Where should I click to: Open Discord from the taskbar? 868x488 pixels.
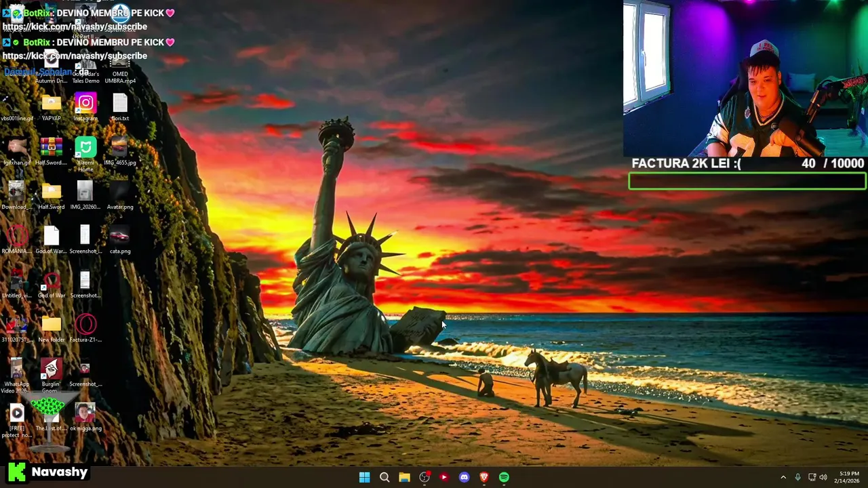(x=464, y=477)
